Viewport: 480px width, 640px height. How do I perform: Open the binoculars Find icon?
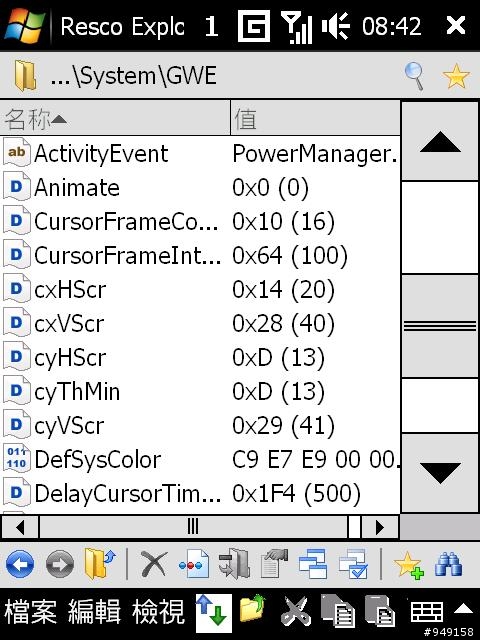coord(448,564)
